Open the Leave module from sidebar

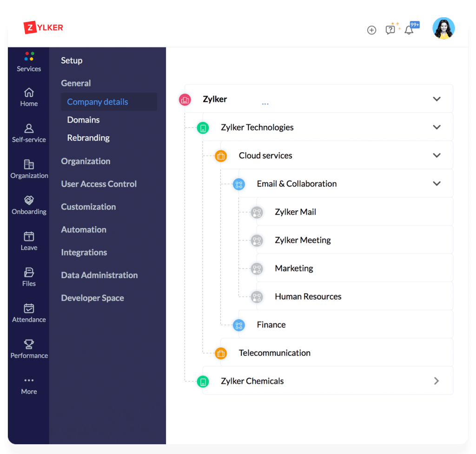click(28, 240)
